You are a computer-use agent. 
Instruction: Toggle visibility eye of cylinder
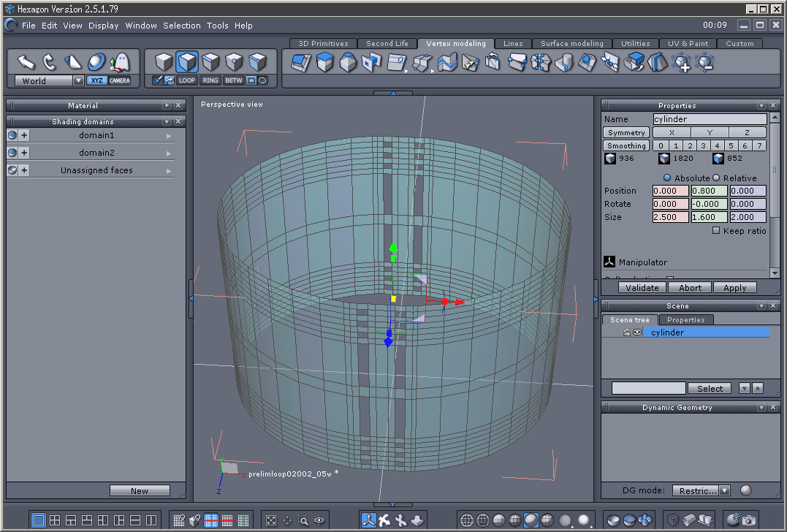[636, 332]
